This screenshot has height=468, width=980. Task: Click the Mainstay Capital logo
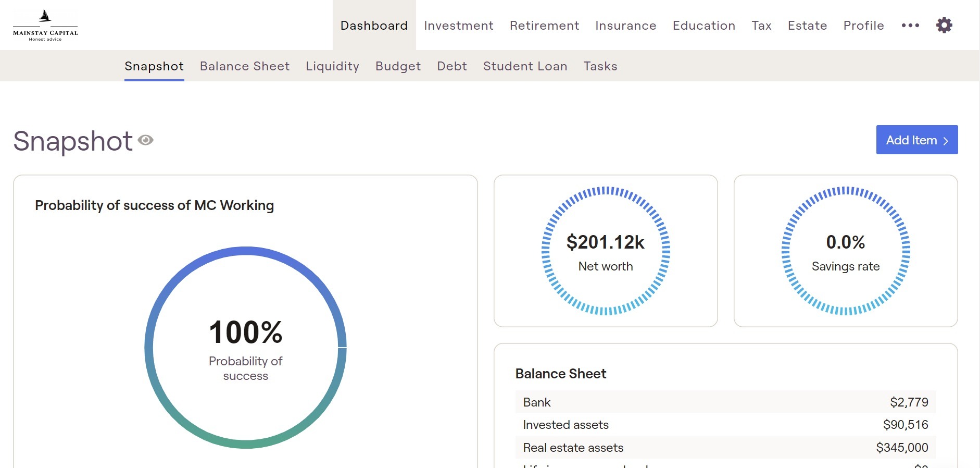point(45,25)
